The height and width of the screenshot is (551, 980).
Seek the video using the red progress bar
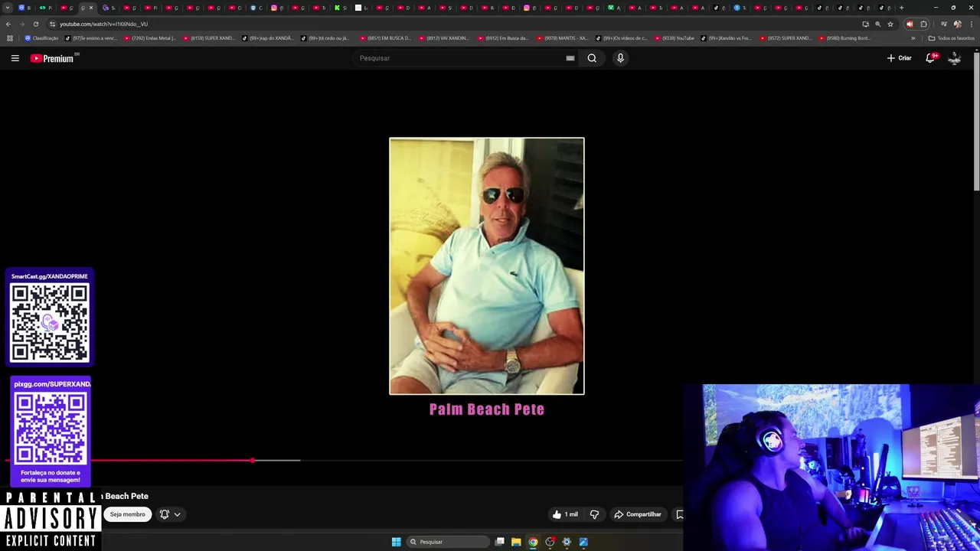[x=130, y=461]
